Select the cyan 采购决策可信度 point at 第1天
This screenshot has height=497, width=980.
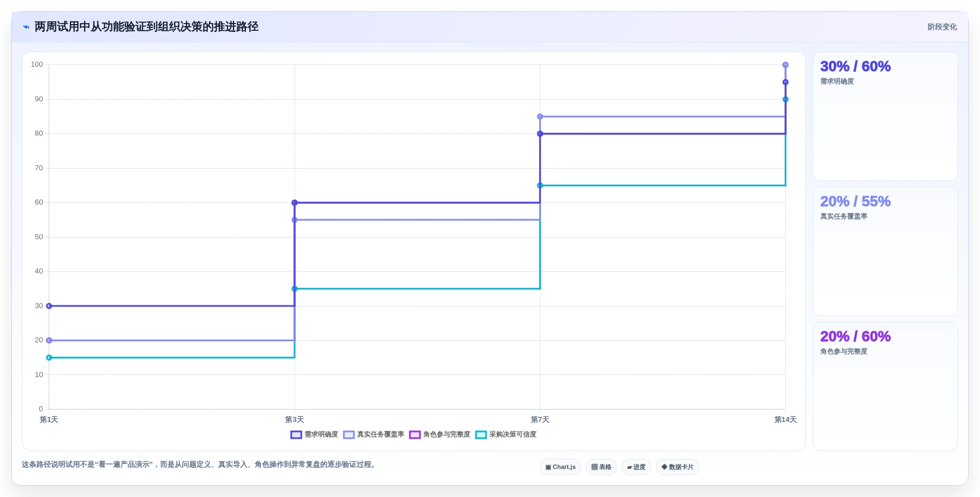(x=49, y=357)
